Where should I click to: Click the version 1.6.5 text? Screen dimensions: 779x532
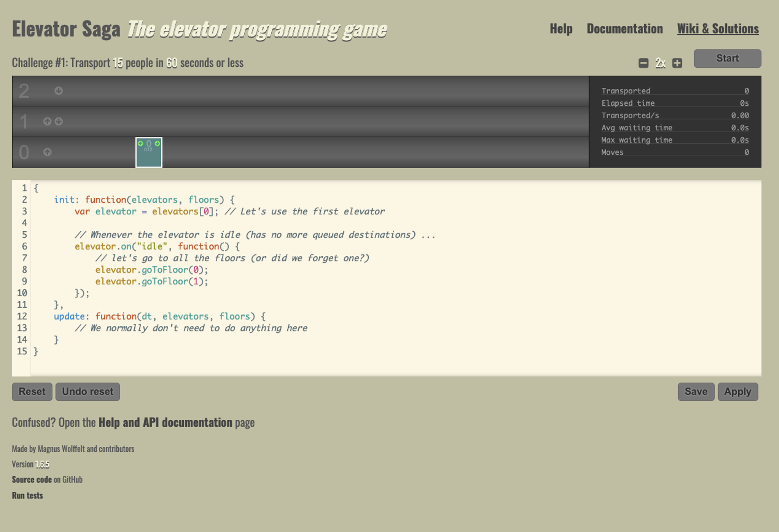42,464
